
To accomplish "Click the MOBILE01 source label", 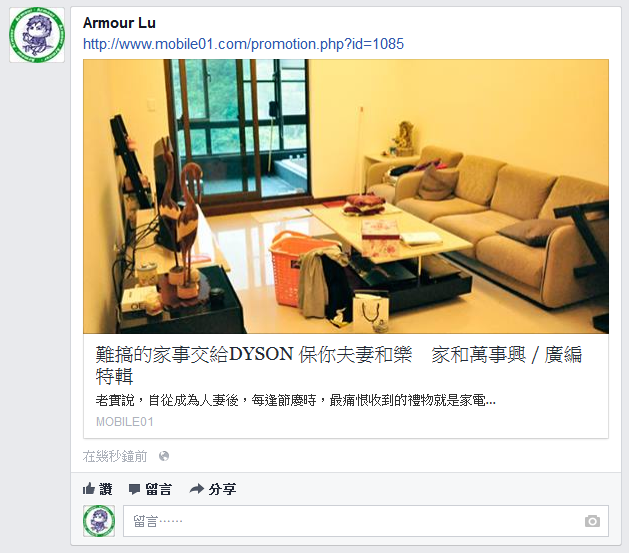I will pyautogui.click(x=125, y=422).
